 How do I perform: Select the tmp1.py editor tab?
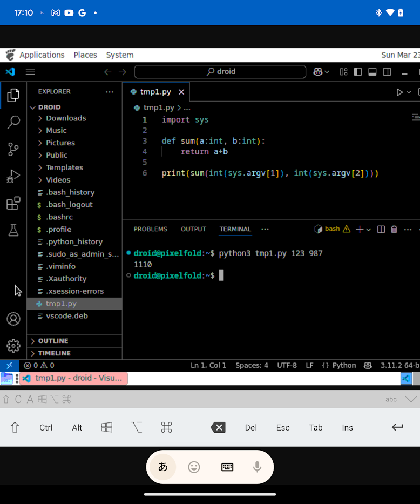pyautogui.click(x=155, y=92)
